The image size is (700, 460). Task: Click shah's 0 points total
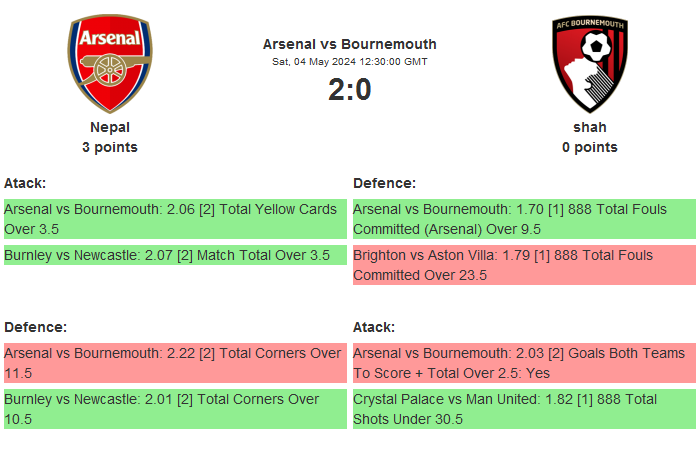(589, 147)
